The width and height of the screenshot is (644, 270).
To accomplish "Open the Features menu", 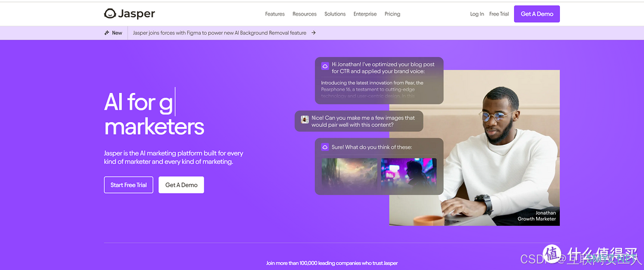I will point(275,14).
